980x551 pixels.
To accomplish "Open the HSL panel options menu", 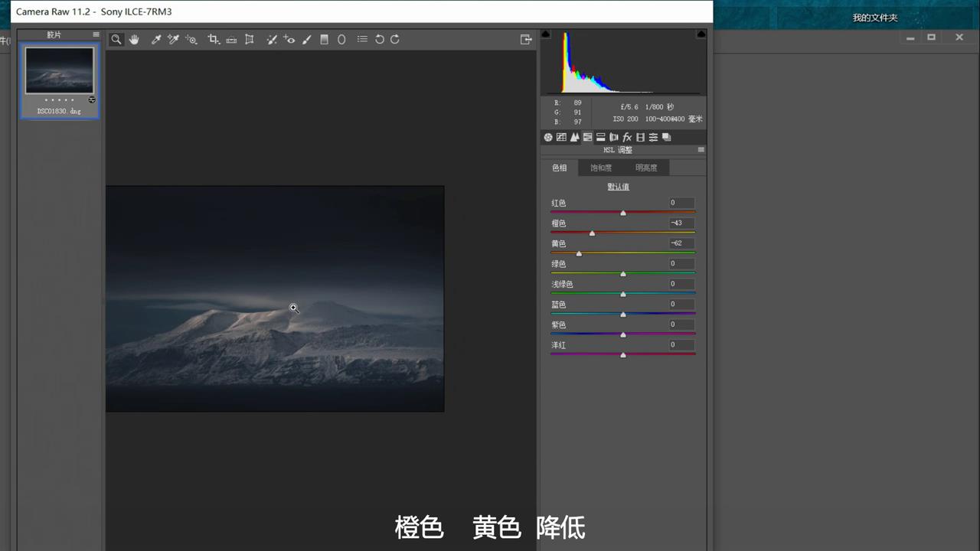I will 701,150.
